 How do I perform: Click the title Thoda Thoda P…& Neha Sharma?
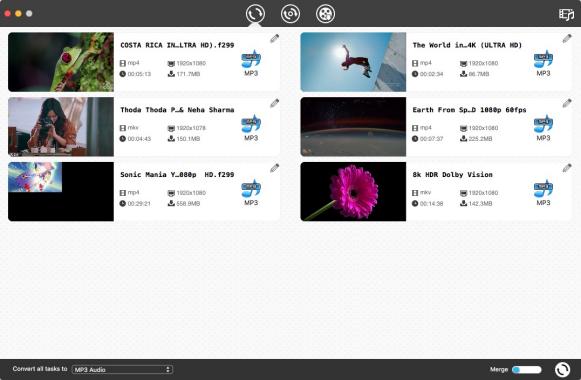177,110
